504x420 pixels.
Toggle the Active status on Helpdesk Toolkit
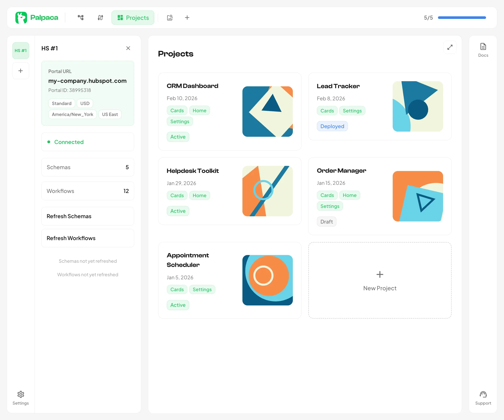(x=178, y=211)
